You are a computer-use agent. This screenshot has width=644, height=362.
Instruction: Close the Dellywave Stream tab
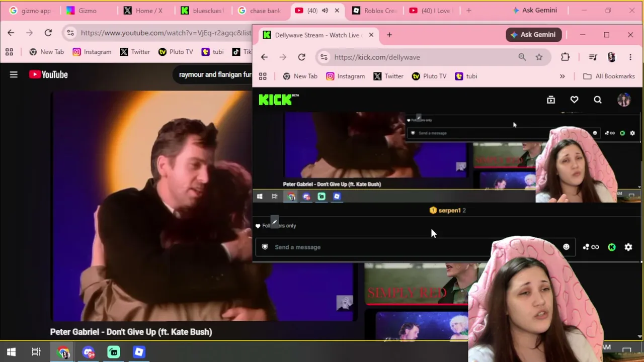pyautogui.click(x=371, y=35)
